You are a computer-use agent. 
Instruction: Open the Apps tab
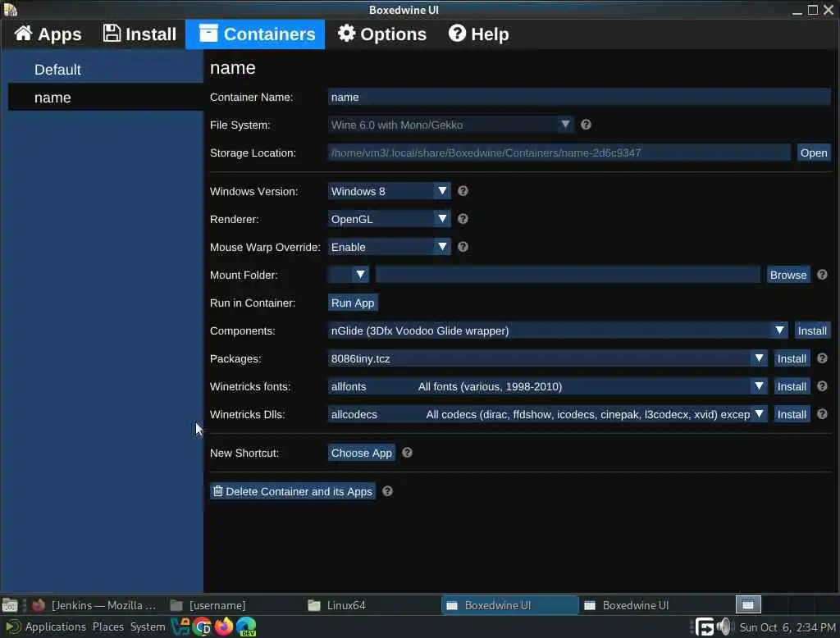click(x=47, y=34)
